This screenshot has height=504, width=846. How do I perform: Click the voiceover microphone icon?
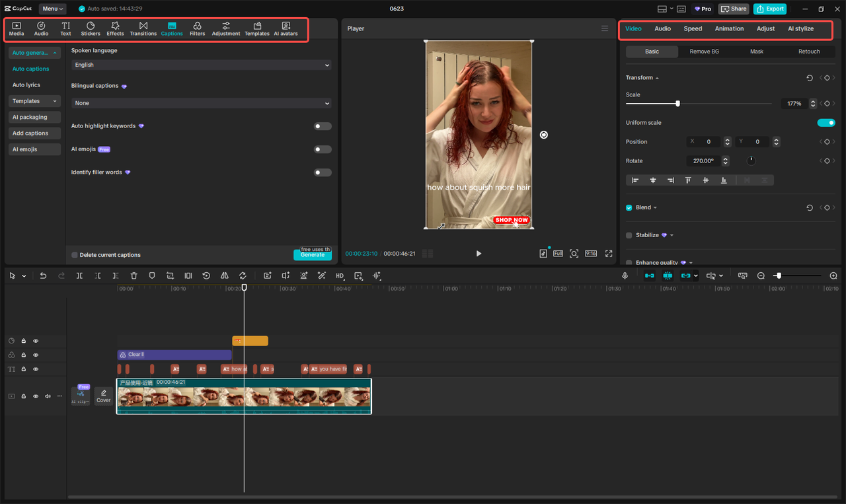[625, 275]
